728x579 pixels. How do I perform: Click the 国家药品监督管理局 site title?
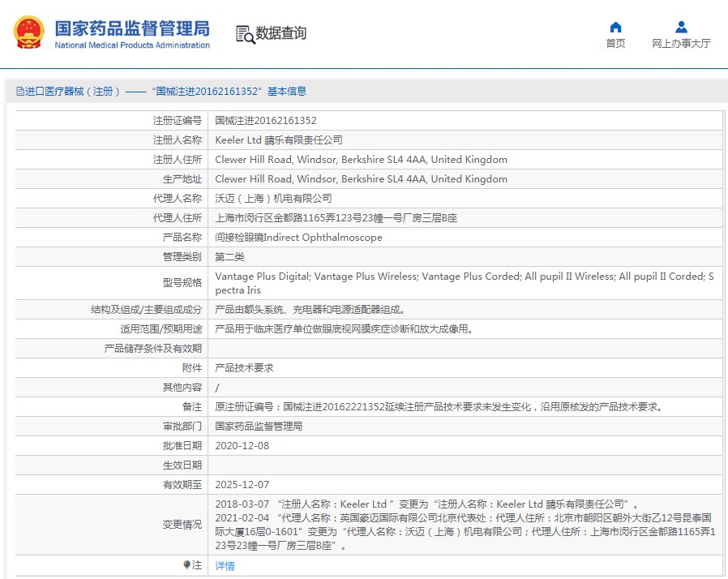pos(132,28)
